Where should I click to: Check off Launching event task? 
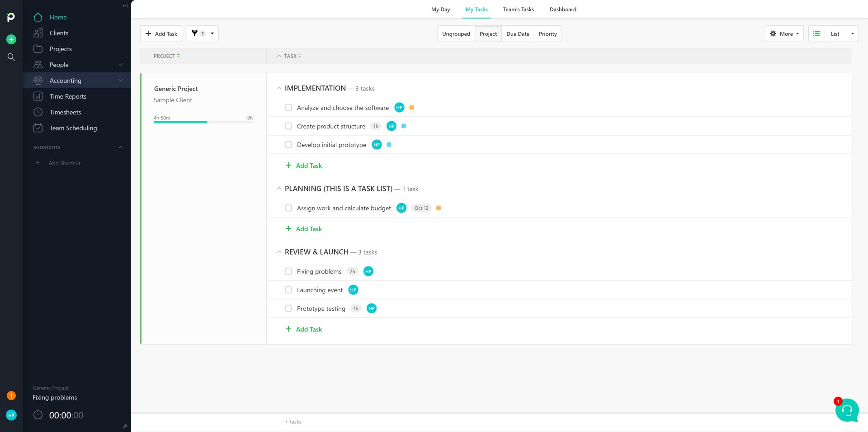[x=288, y=290]
